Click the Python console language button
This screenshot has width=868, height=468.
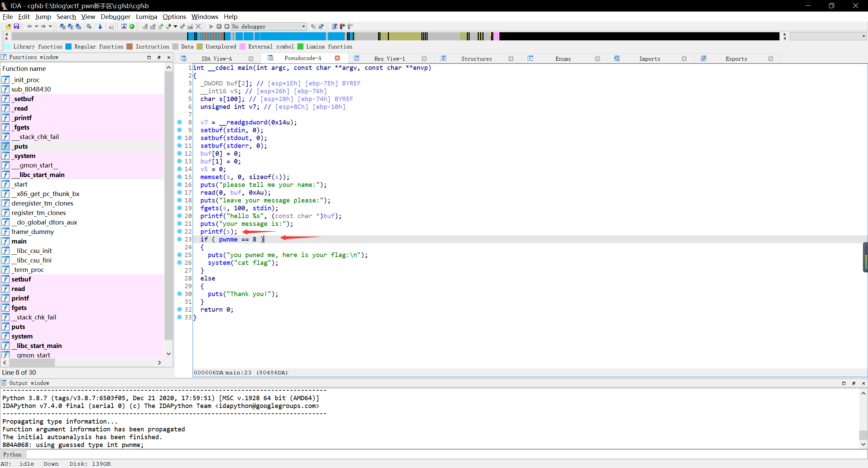13,454
